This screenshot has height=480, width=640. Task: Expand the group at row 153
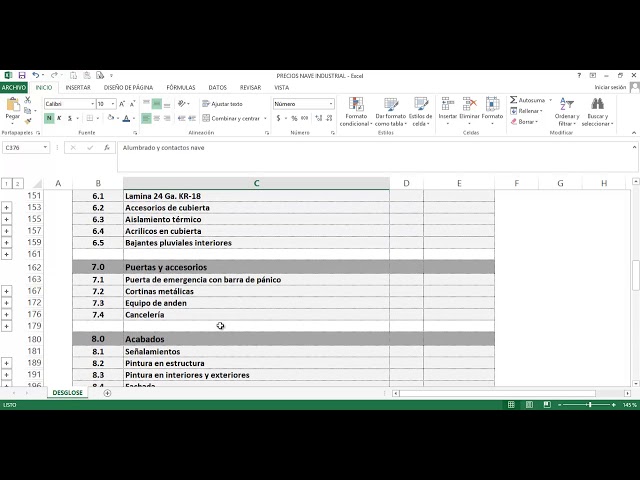7,208
